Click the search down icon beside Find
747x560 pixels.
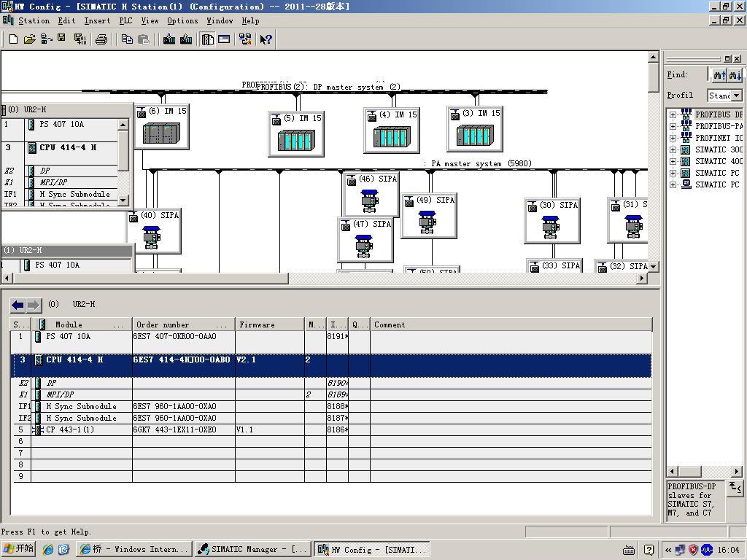[735, 75]
